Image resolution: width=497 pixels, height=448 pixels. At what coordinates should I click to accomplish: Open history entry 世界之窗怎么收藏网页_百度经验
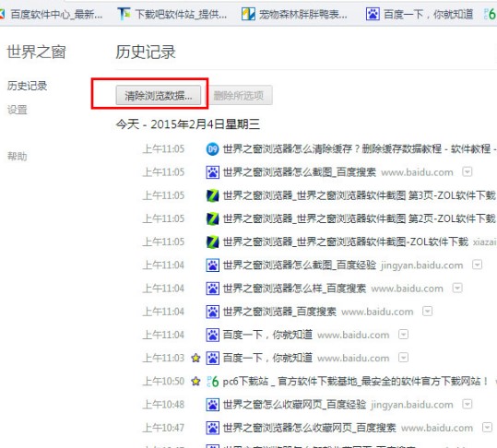294,405
